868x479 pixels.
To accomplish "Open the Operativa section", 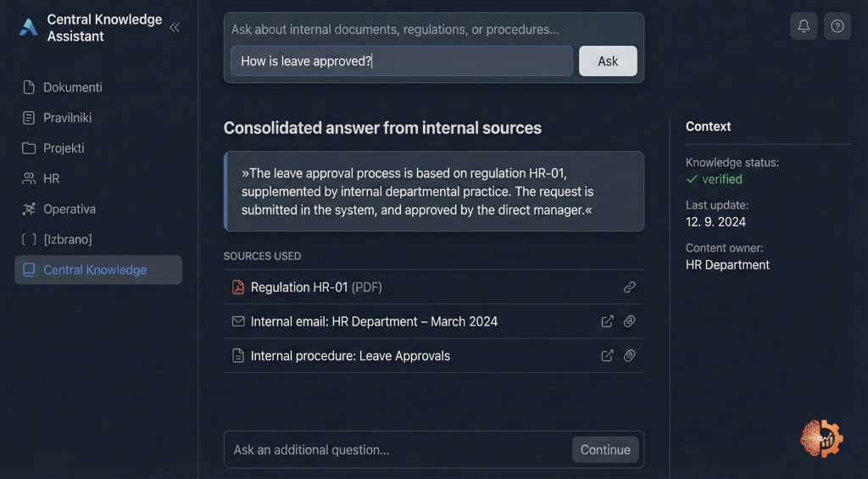I will [70, 209].
